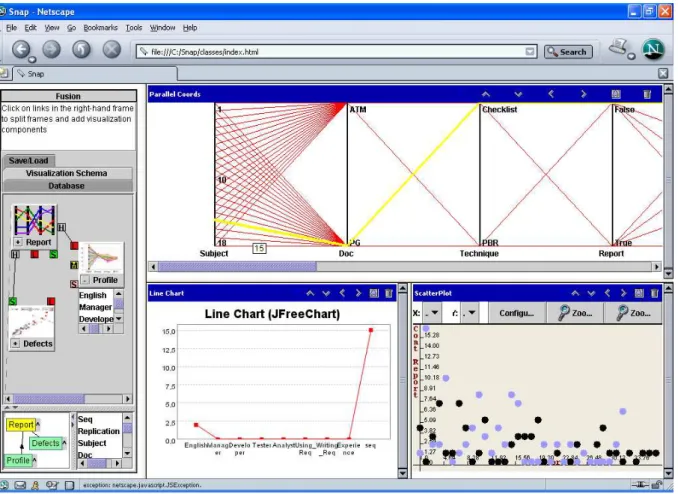Click the security lock icon in status bar

click(657, 485)
